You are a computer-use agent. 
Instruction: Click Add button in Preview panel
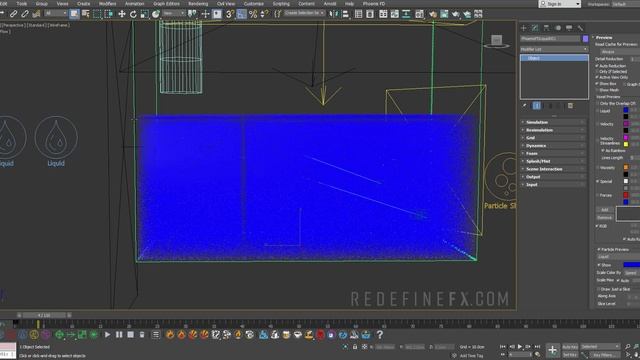pyautogui.click(x=604, y=209)
